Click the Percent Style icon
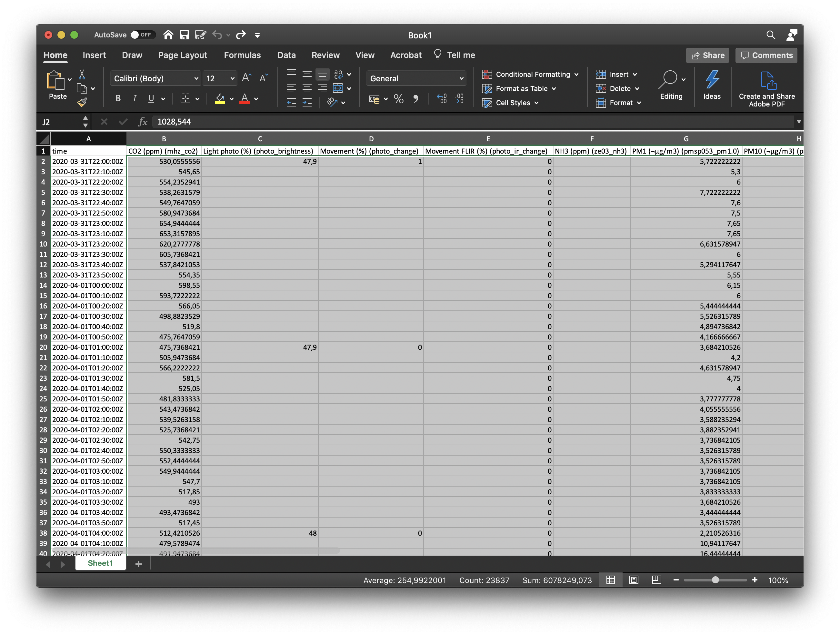 [x=398, y=99]
